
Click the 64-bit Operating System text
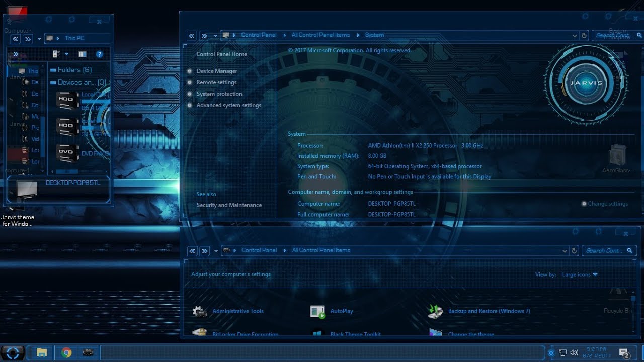point(425,166)
